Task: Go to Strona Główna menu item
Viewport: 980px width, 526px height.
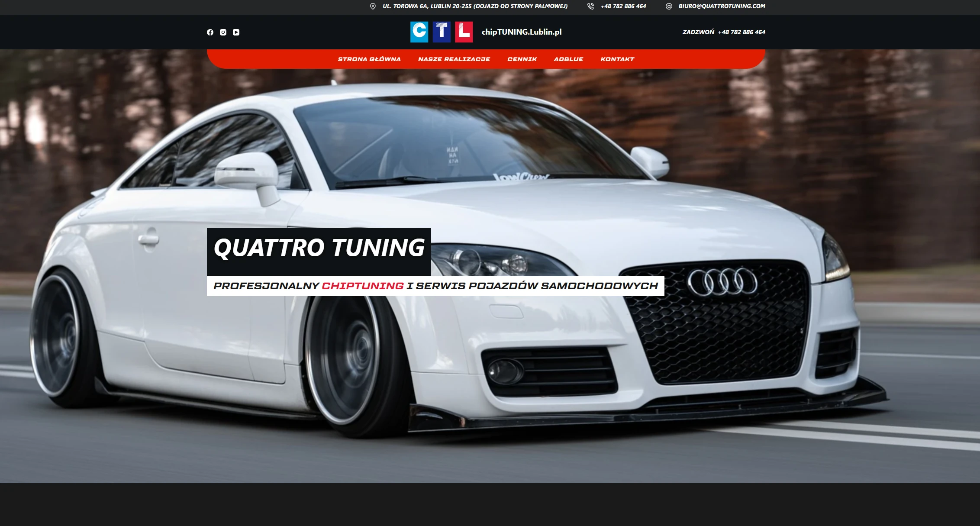Action: (x=369, y=59)
